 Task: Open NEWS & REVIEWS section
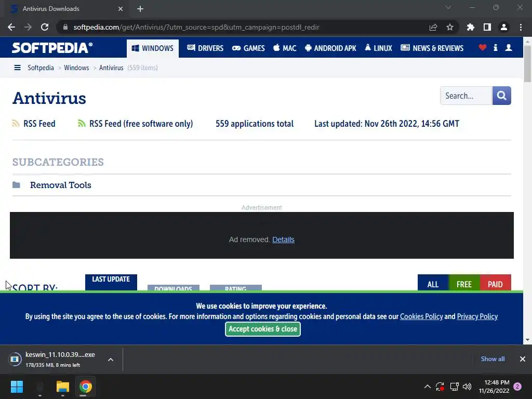coord(432,48)
